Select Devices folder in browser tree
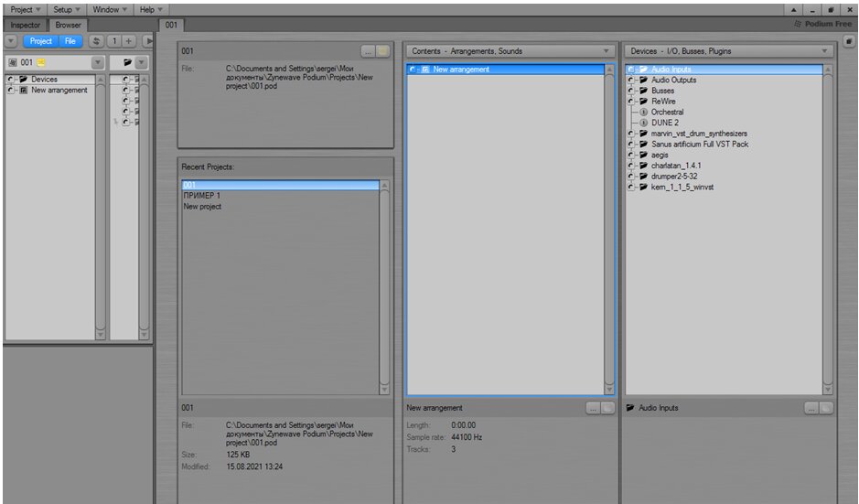 tap(45, 80)
